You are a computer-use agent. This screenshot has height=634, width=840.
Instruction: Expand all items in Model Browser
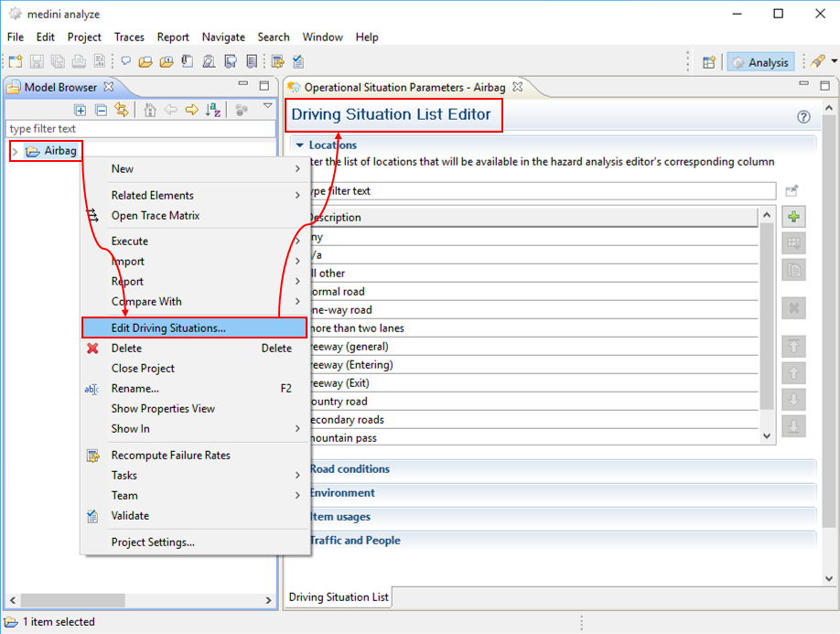[81, 110]
